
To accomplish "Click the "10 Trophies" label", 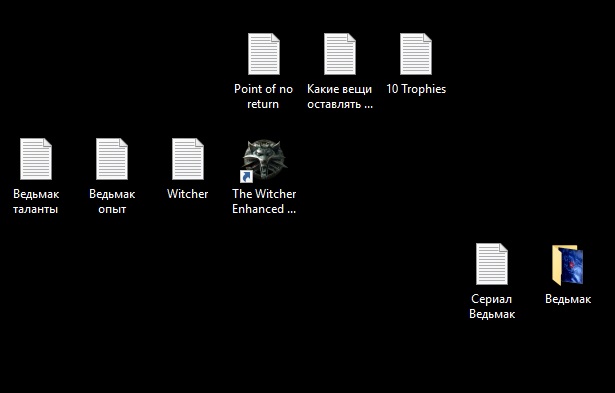I will pos(416,89).
